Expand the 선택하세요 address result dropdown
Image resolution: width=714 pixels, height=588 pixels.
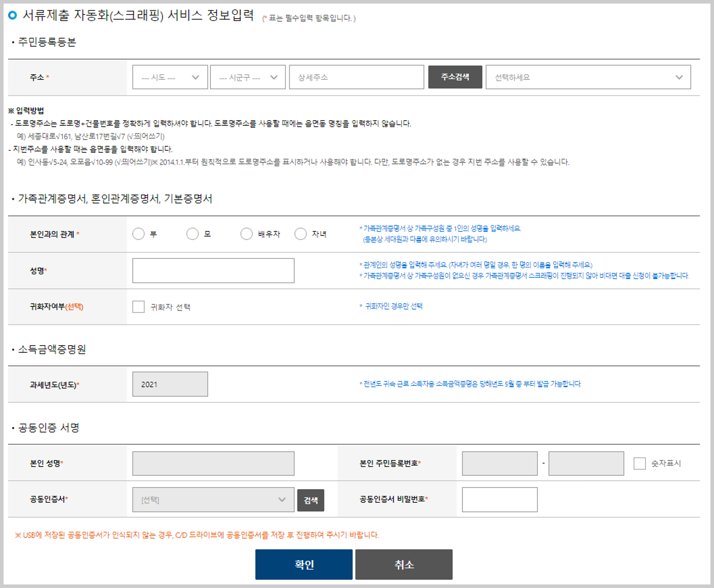point(588,77)
